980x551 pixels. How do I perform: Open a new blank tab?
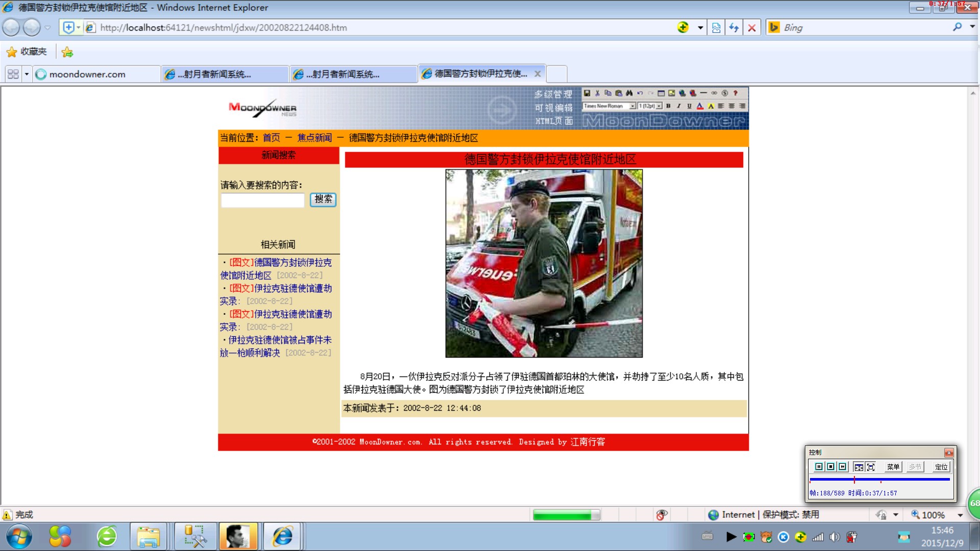tap(557, 74)
